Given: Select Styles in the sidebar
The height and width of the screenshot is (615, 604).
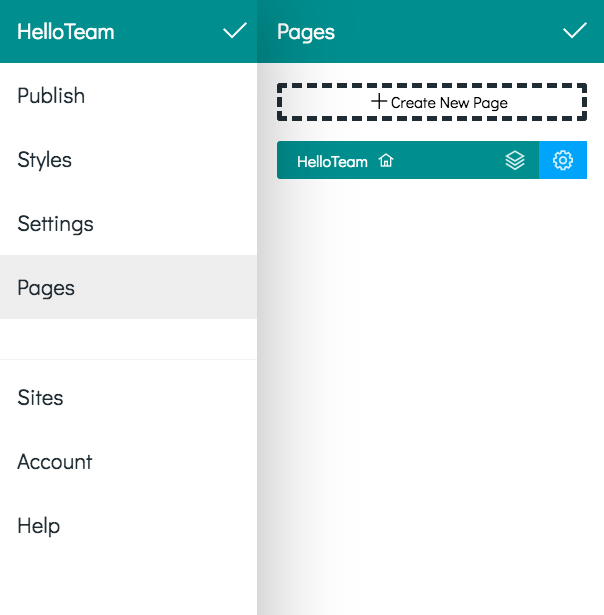Looking at the screenshot, I should tap(128, 159).
